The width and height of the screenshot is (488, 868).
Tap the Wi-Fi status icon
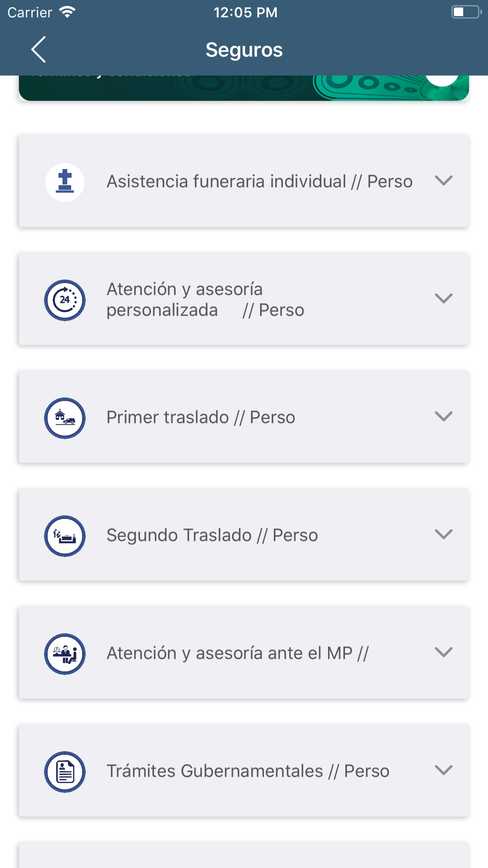(x=67, y=12)
